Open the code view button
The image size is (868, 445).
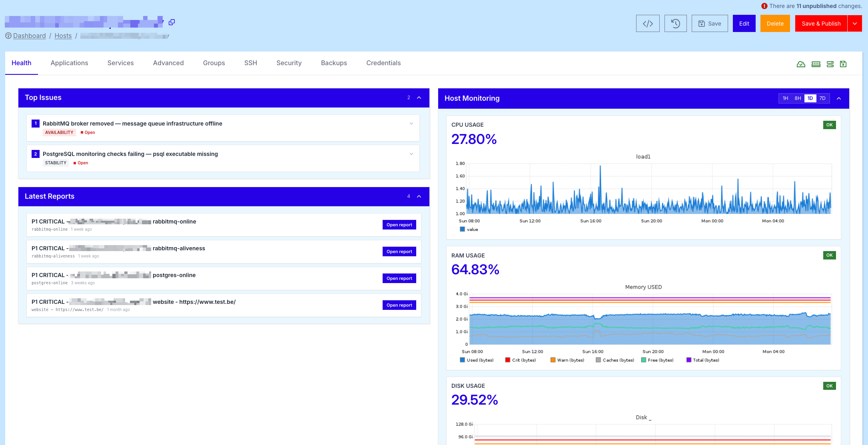tap(648, 24)
